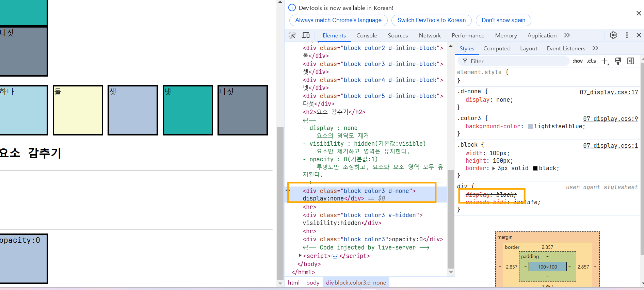Select the Styles pane tab

[467, 48]
